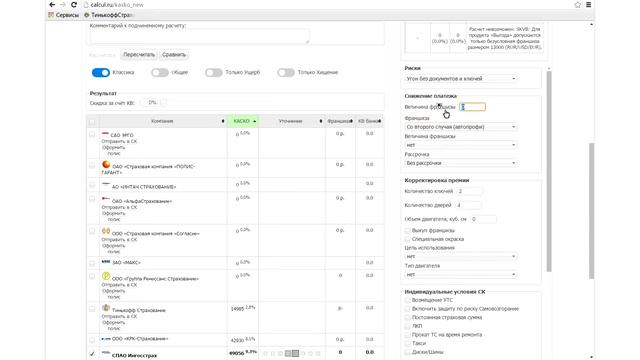Viewport: 640px width, 360px height.
Task: Open the browser hamburger menu
Action: coord(589,5)
